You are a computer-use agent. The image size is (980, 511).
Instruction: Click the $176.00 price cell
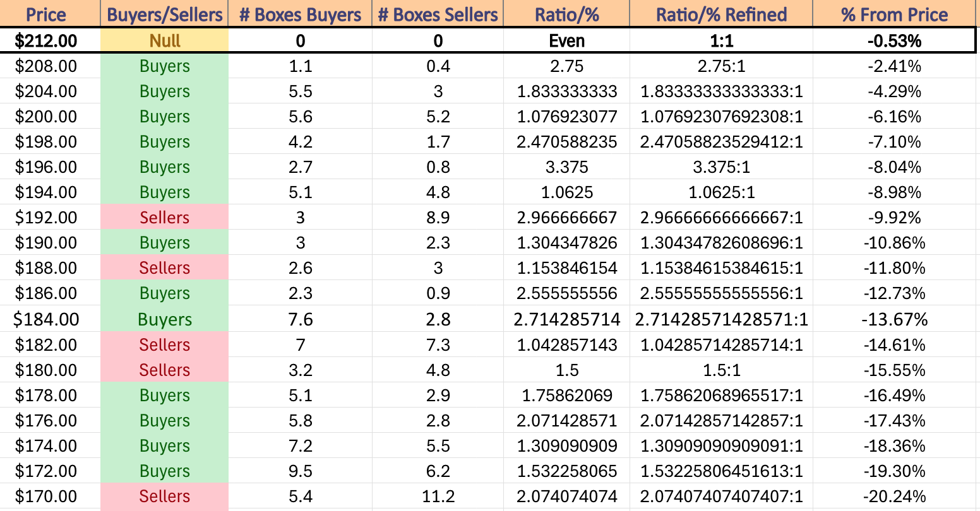pos(51,420)
